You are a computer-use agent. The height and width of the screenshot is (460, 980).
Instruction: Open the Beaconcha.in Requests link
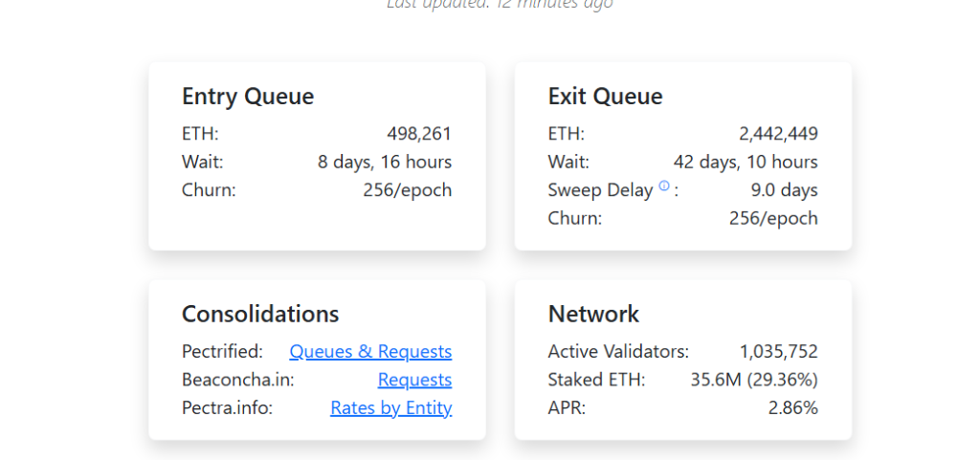point(414,380)
